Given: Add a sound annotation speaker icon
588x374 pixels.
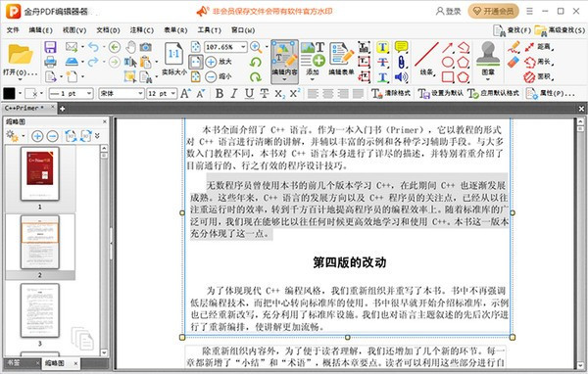Looking at the screenshot, I should click(x=401, y=76).
